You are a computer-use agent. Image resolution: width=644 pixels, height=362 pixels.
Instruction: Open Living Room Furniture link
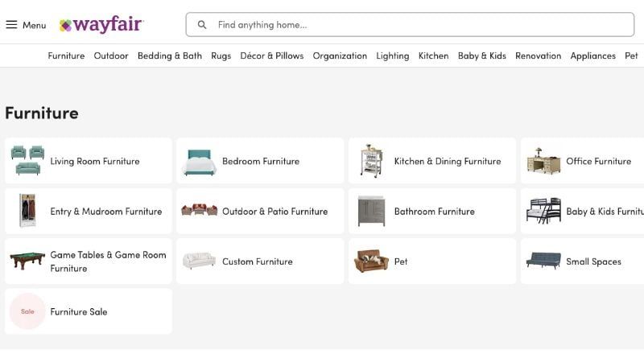coord(95,162)
